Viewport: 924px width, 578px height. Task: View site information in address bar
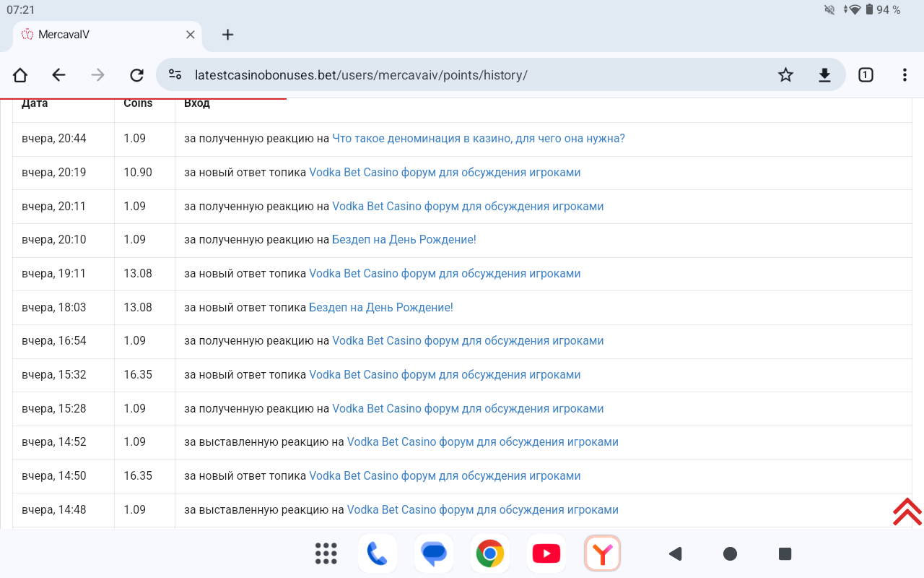(175, 75)
